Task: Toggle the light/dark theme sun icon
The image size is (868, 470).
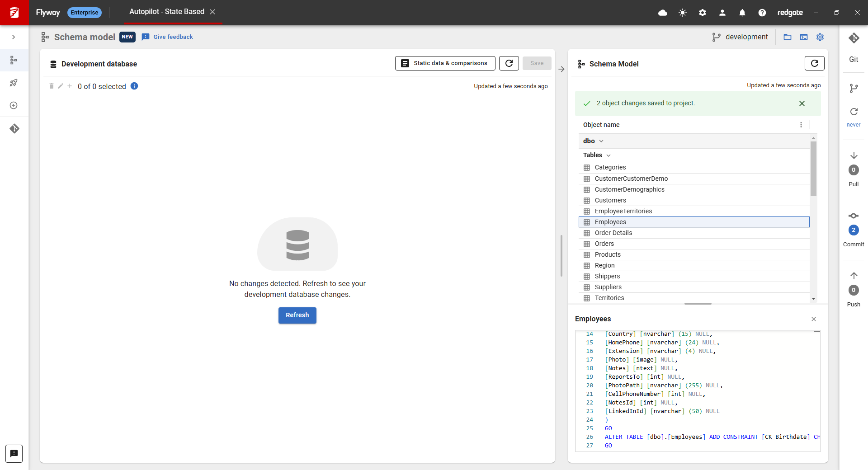Action: pyautogui.click(x=683, y=13)
